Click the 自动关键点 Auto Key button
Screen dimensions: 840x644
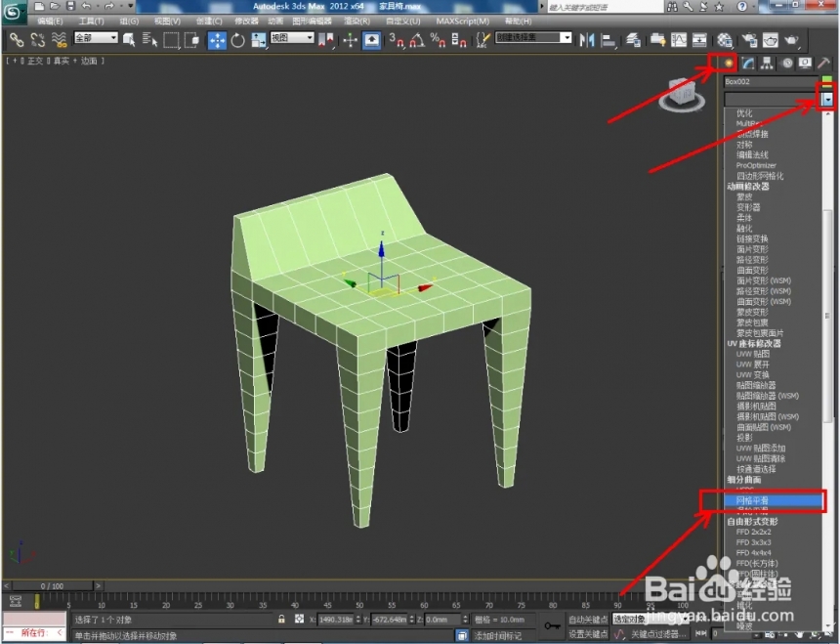pyautogui.click(x=588, y=620)
